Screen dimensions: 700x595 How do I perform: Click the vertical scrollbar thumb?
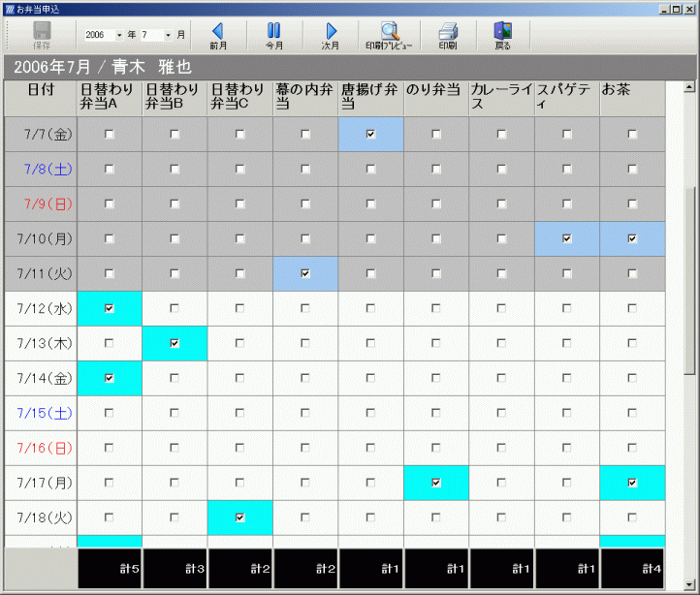coord(689,282)
